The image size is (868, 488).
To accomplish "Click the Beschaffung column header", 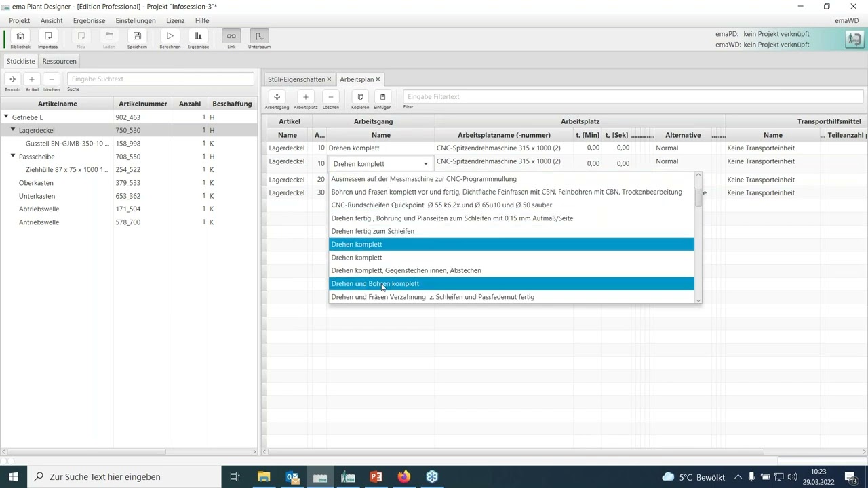I will (x=232, y=104).
